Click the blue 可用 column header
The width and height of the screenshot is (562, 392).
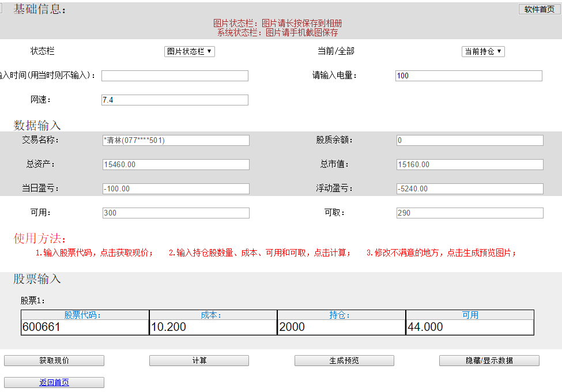(x=470, y=315)
